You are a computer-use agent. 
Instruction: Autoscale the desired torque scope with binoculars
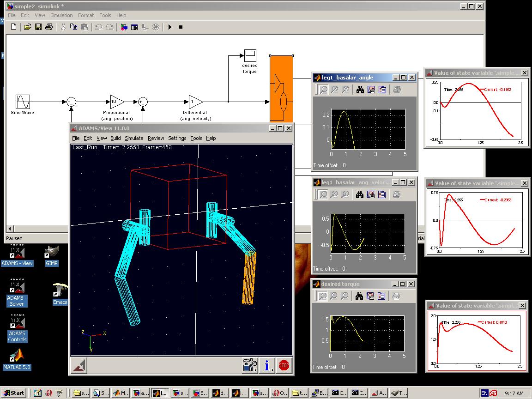(x=359, y=296)
